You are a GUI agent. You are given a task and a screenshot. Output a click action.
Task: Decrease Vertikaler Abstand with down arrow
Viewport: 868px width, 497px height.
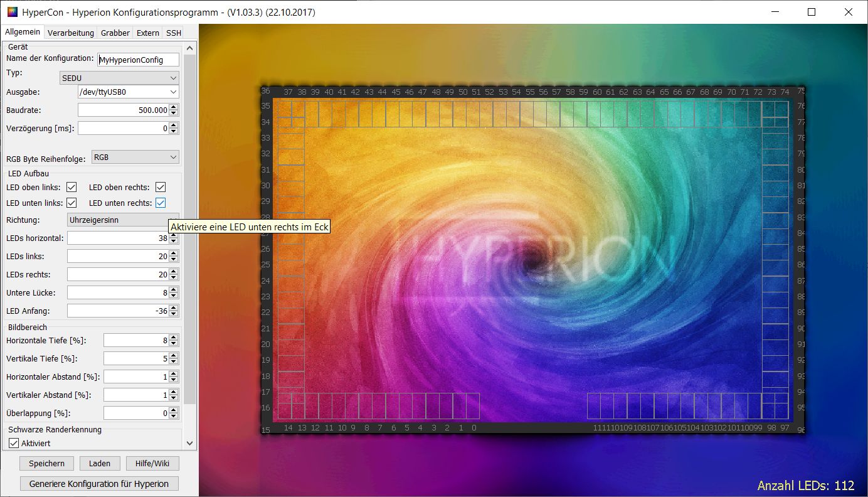tap(174, 398)
